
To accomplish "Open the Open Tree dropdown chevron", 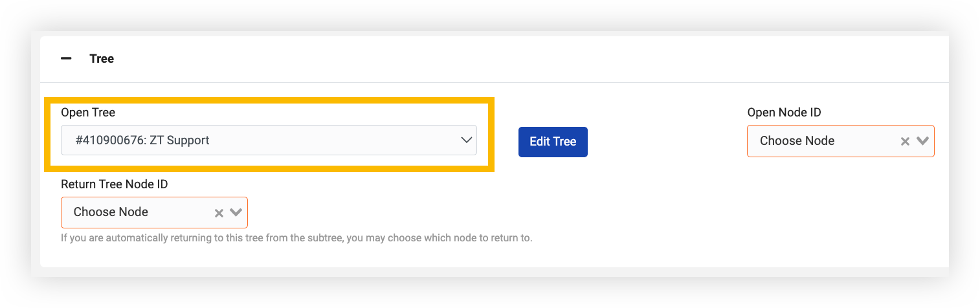I will pos(466,140).
